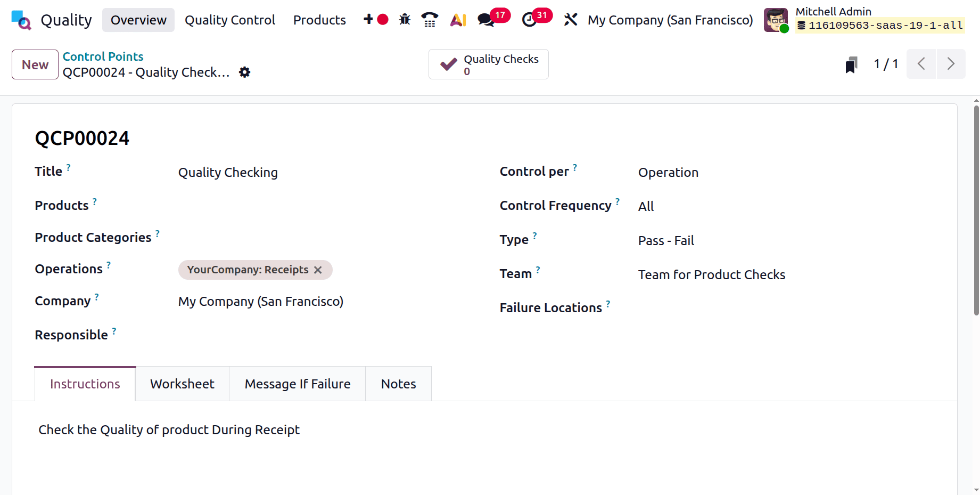This screenshot has width=980, height=495.
Task: Click the empty Failure Locations field
Action: pos(786,308)
